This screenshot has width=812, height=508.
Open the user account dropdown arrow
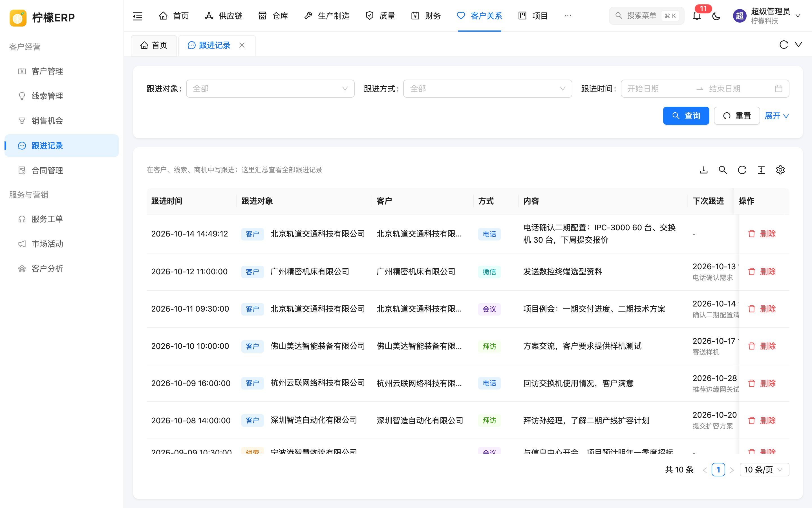(x=798, y=16)
